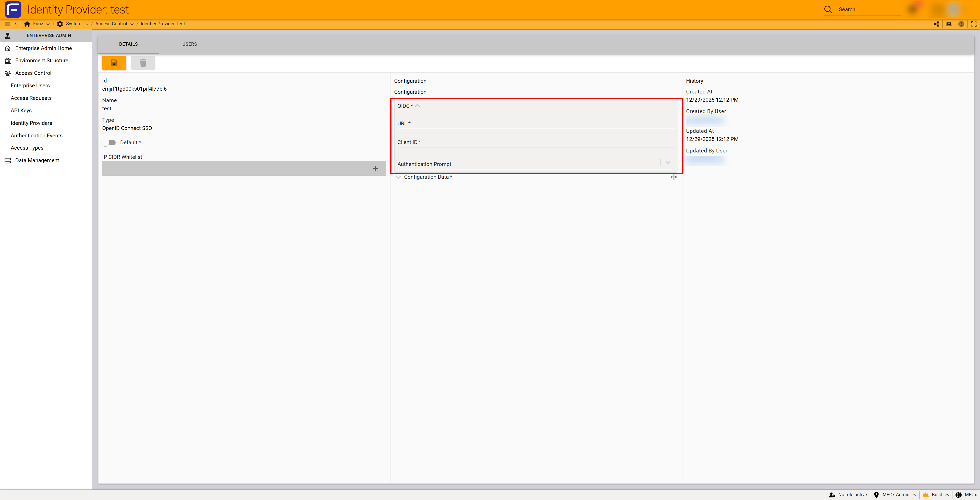The image size is (980, 500).
Task: Open the hamburger navigation menu
Action: pyautogui.click(x=7, y=23)
